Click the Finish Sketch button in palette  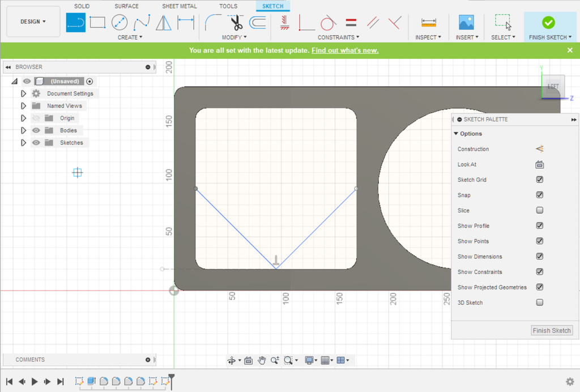pos(552,330)
